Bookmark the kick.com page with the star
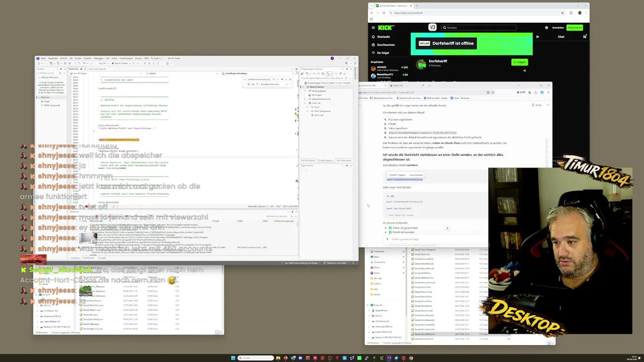644x362 pixels. point(562,13)
